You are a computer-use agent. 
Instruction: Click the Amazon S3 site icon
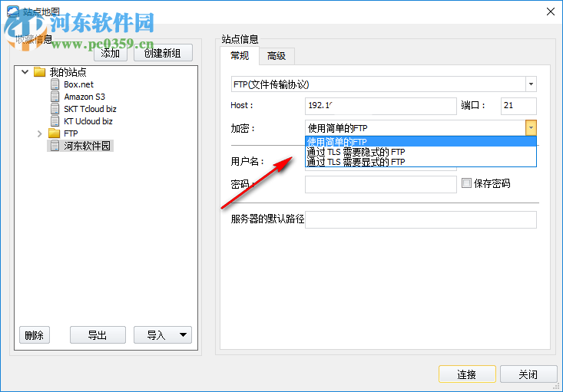[x=55, y=97]
